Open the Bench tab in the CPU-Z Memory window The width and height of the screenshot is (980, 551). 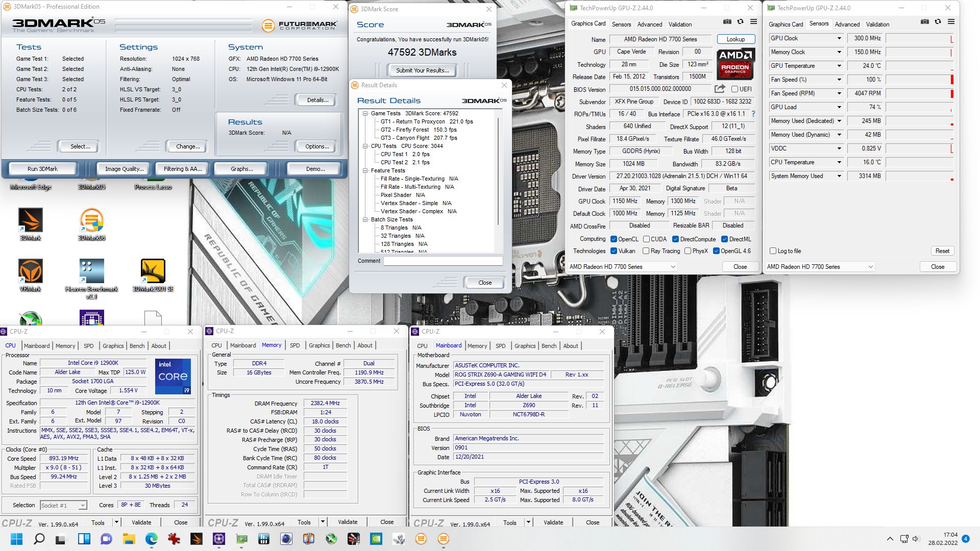[x=344, y=345]
